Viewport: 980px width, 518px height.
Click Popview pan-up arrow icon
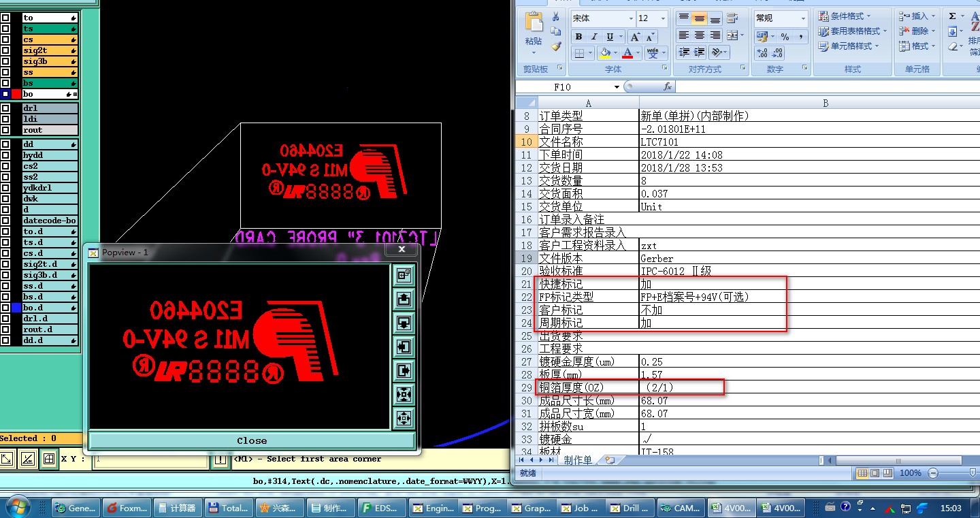404,300
